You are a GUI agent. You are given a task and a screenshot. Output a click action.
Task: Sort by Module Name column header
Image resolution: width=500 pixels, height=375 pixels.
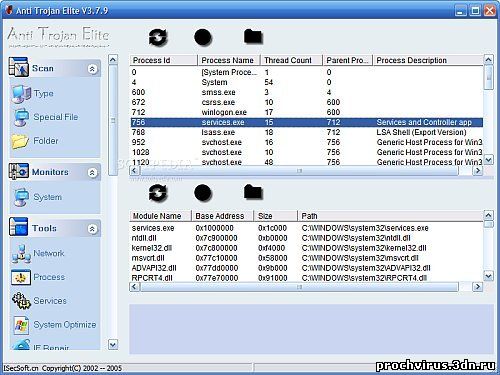[x=160, y=216]
